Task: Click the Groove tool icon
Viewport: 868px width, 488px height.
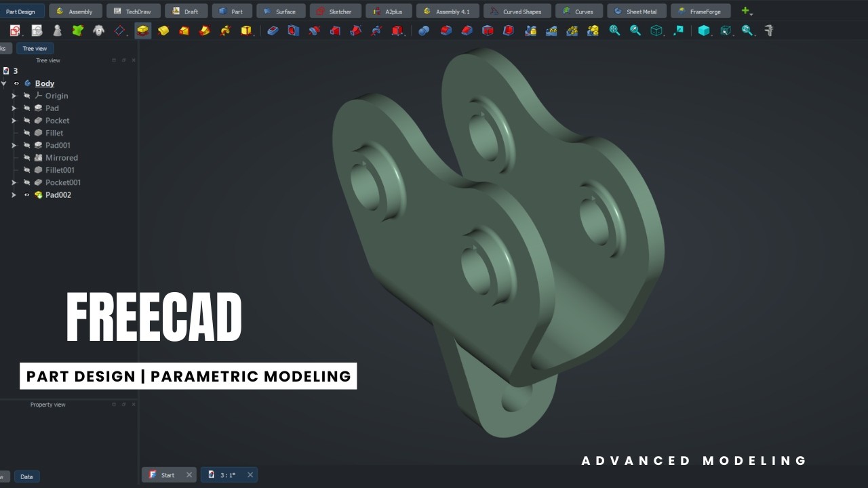Action: 314,30
